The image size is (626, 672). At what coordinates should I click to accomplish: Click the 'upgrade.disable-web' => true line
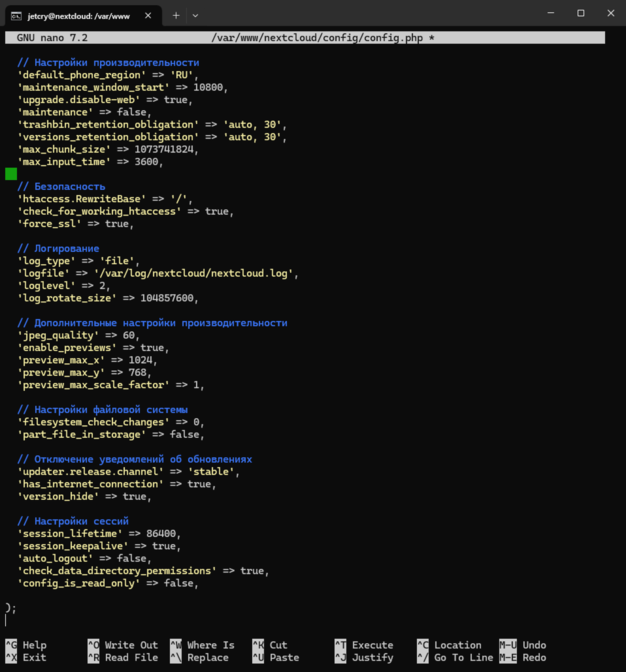[x=105, y=100]
